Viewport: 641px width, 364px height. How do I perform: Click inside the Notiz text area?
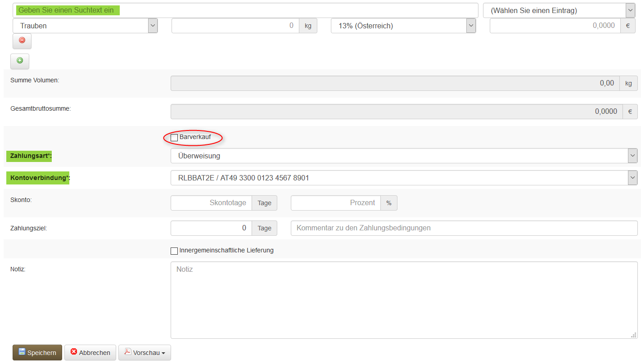coord(404,300)
